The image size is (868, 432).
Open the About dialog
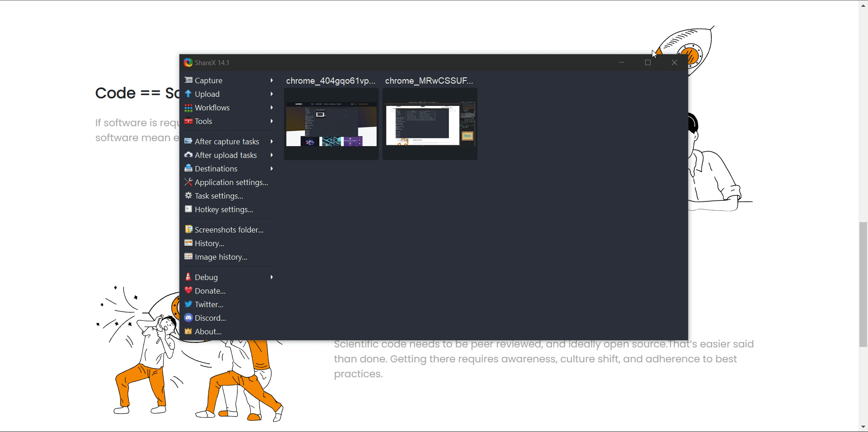pos(229,332)
